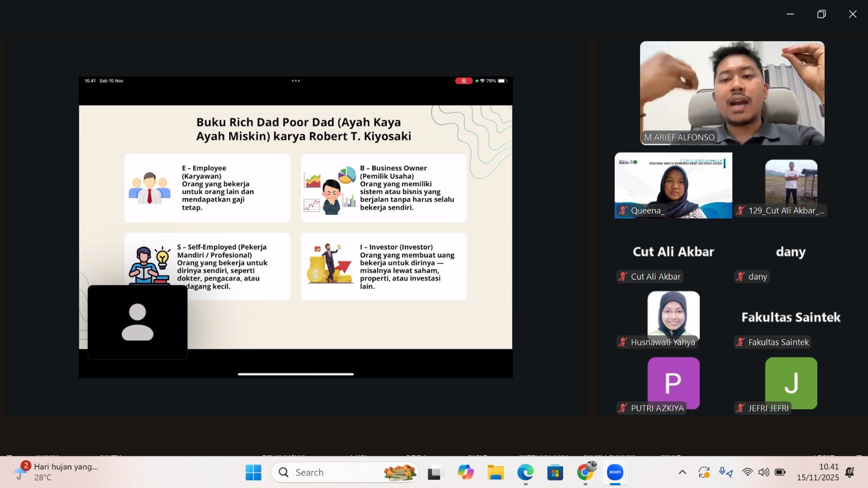Viewport: 868px width, 488px height.
Task: Open Google Chrome from taskbar
Action: (585, 472)
